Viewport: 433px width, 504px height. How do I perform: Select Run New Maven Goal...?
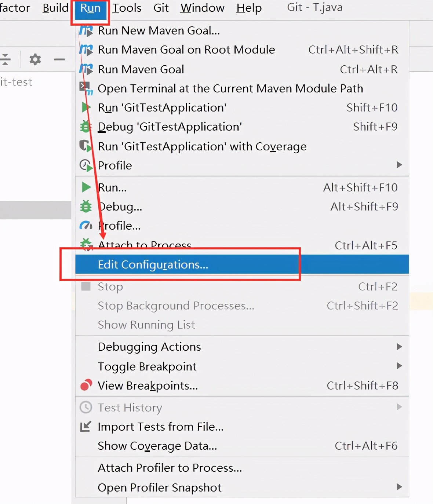coord(242,30)
